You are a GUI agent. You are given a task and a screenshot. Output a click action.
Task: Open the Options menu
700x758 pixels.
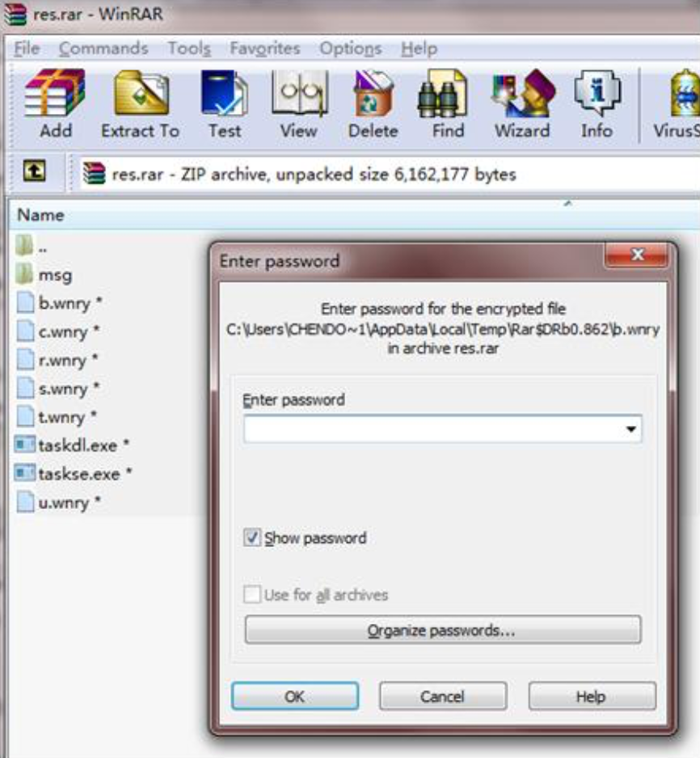[351, 48]
